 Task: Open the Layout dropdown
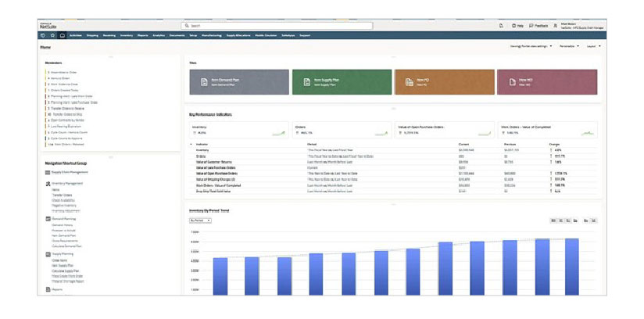(594, 46)
